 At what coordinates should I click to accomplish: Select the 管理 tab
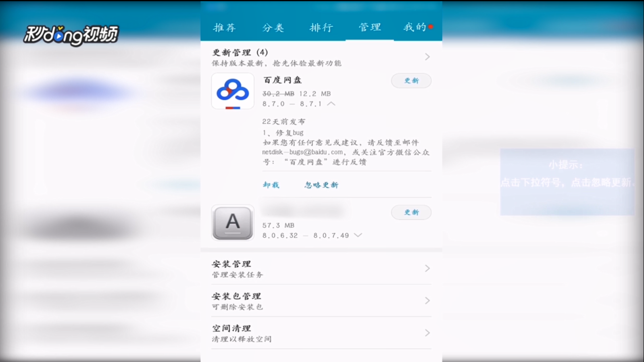coord(370,27)
